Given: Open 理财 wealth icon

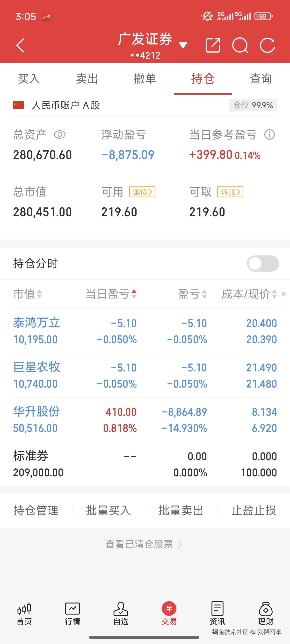Looking at the screenshot, I should tap(266, 613).
